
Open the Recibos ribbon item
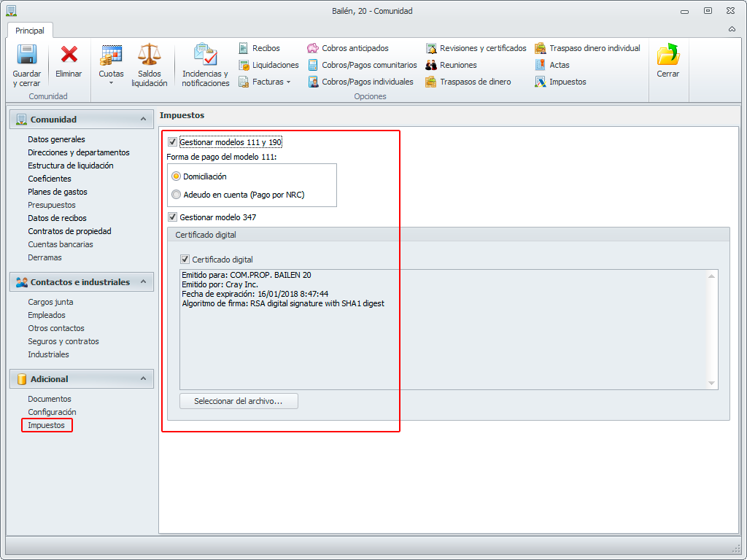tap(259, 48)
